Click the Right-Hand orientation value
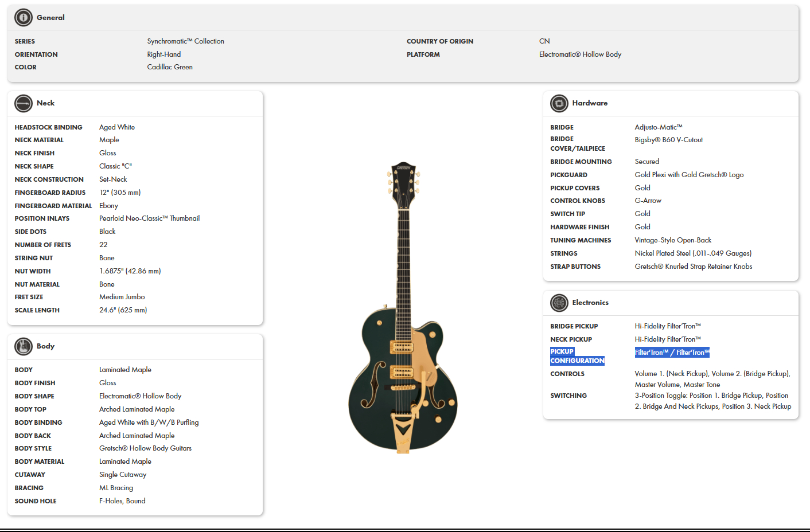810x532 pixels. click(163, 54)
